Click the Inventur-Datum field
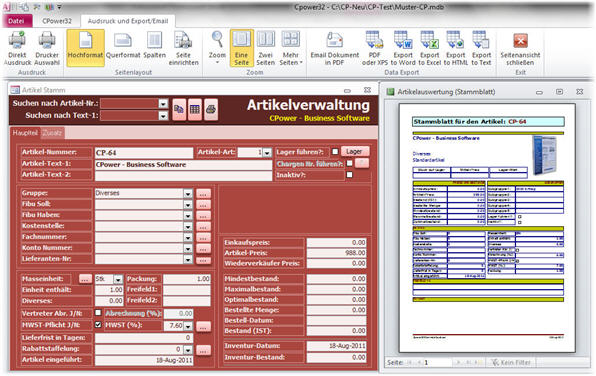This screenshot has width=596, height=376. 336,346
